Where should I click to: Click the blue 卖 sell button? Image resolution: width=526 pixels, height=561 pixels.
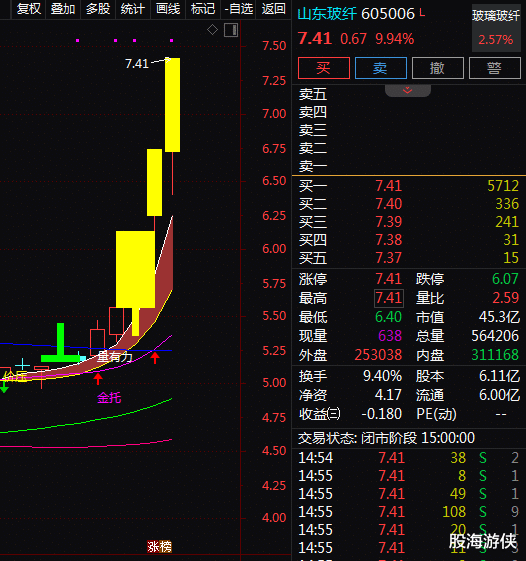[x=381, y=68]
